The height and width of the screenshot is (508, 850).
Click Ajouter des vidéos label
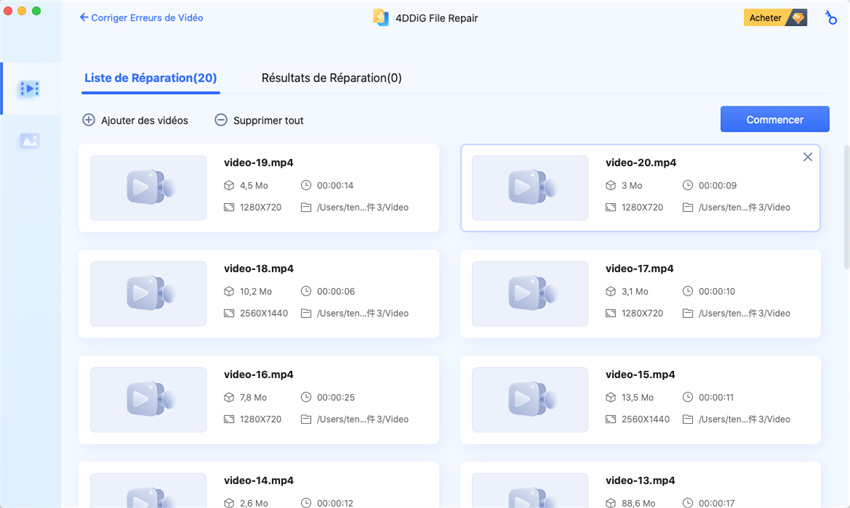click(x=145, y=120)
